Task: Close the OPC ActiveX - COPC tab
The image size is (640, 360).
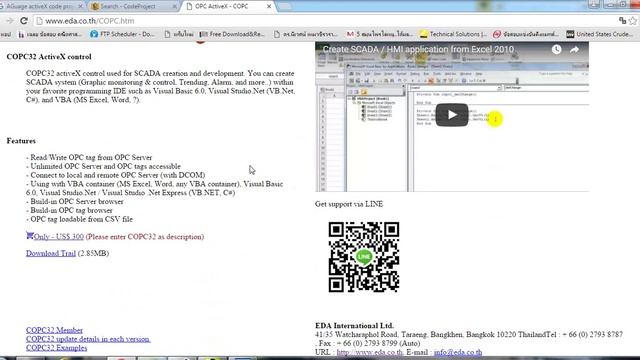Action: (x=269, y=6)
